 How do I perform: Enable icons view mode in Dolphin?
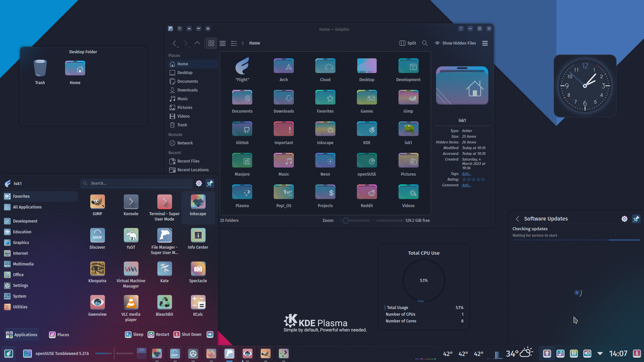pos(211,43)
